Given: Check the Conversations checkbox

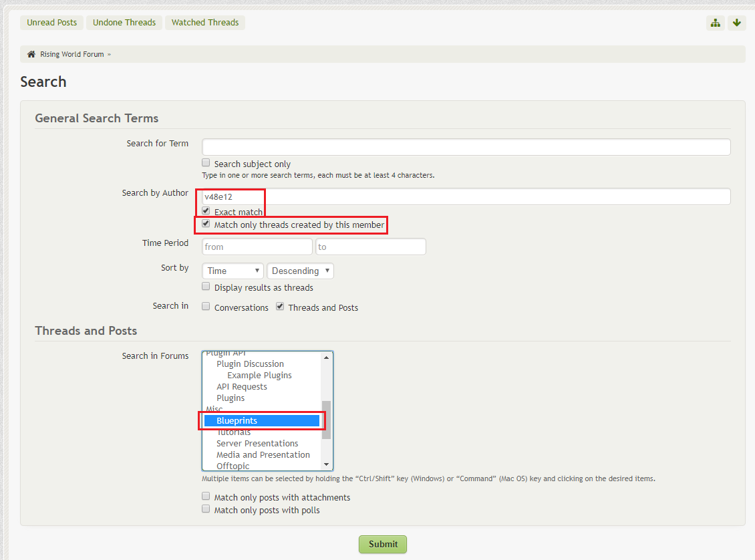Looking at the screenshot, I should 206,307.
